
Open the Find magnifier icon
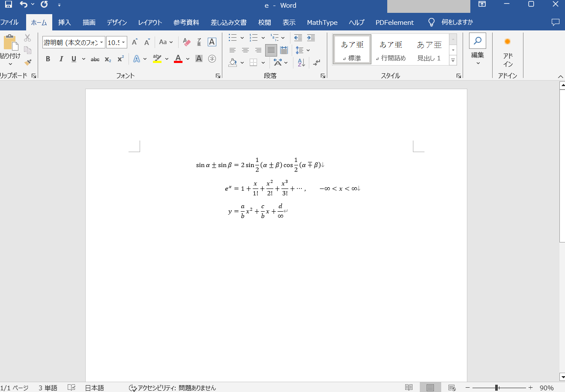point(478,41)
